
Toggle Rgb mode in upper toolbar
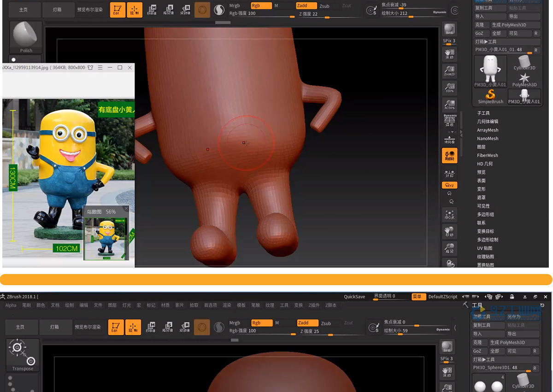261,6
